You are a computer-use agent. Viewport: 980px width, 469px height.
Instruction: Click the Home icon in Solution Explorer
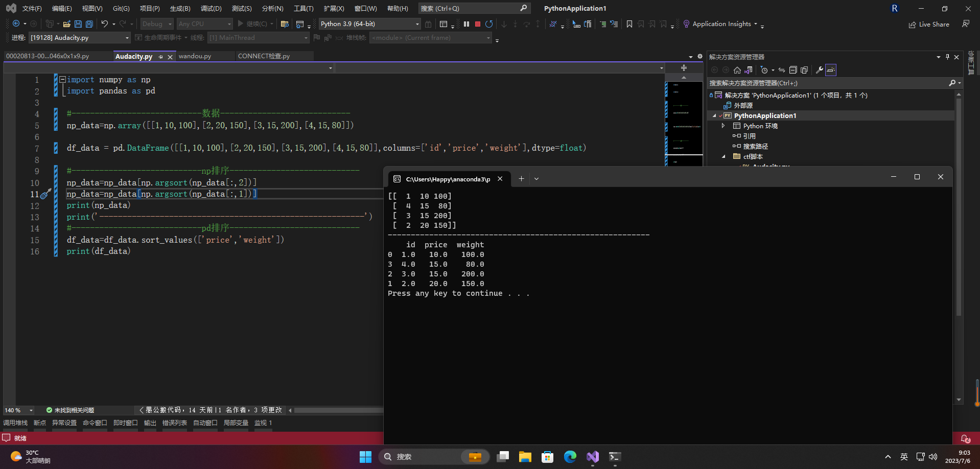coord(737,70)
